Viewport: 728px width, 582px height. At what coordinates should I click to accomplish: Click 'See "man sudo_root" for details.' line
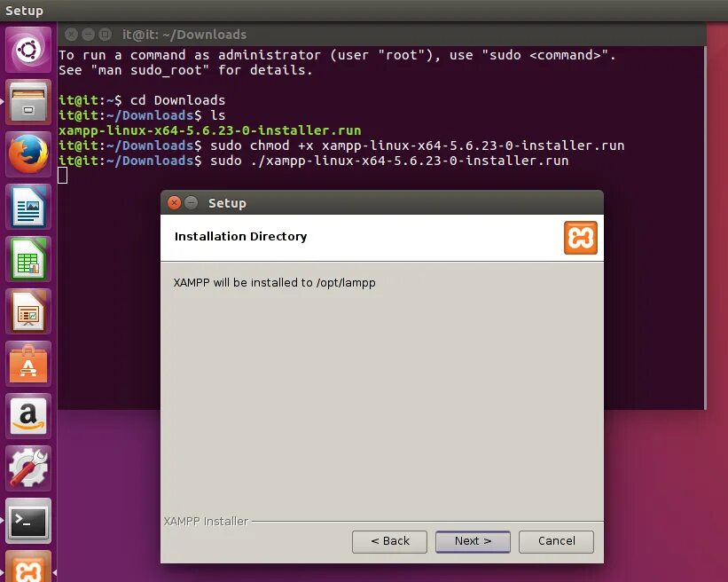(x=185, y=70)
